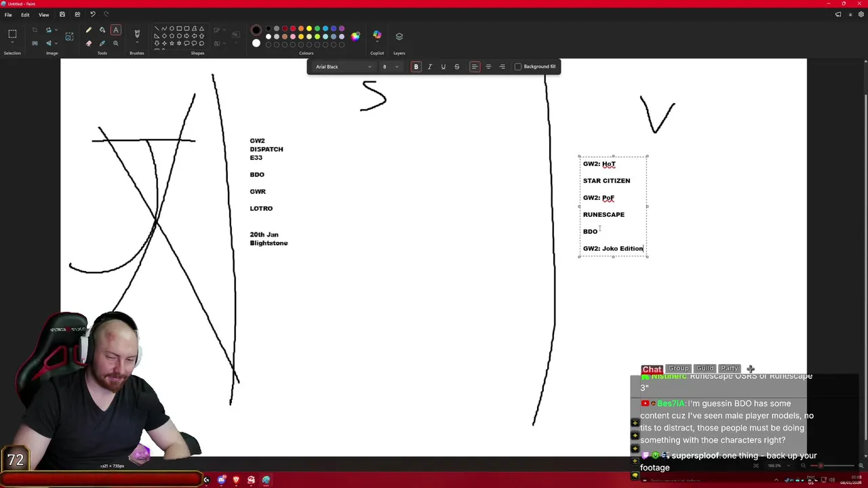Set text alignment to left
This screenshot has height=488, width=868.
click(475, 66)
